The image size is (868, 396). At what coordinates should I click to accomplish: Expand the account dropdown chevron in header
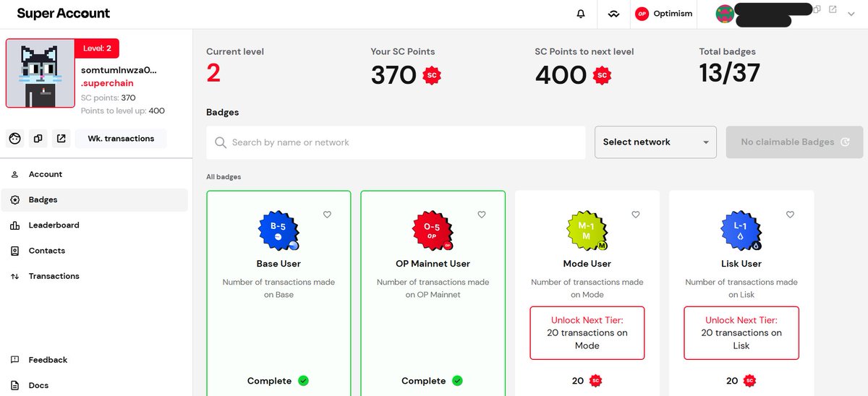[850, 14]
